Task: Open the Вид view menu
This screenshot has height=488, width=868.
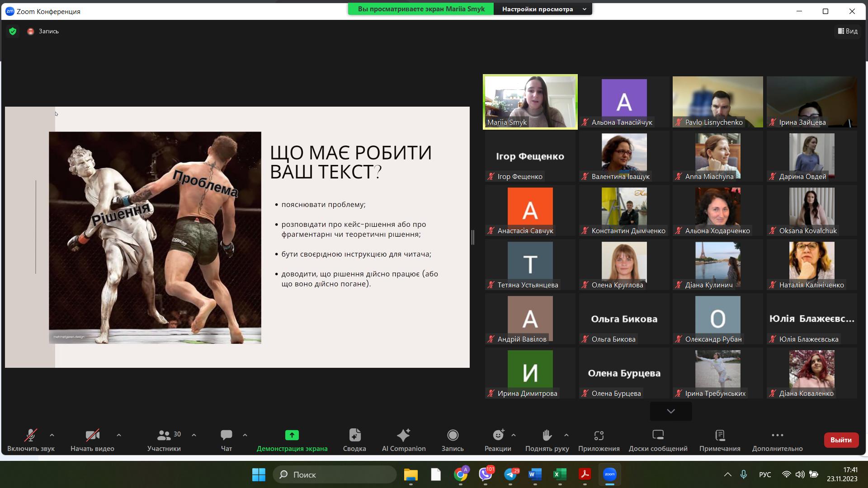Action: point(848,31)
